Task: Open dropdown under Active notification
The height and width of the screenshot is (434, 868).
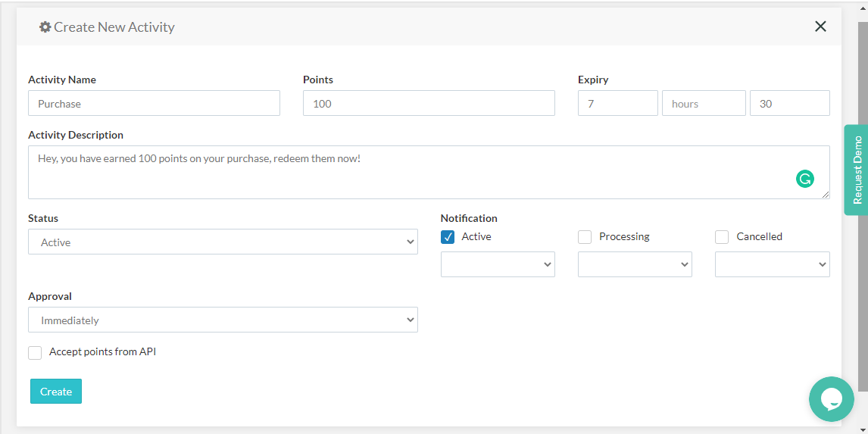Action: 498,264
